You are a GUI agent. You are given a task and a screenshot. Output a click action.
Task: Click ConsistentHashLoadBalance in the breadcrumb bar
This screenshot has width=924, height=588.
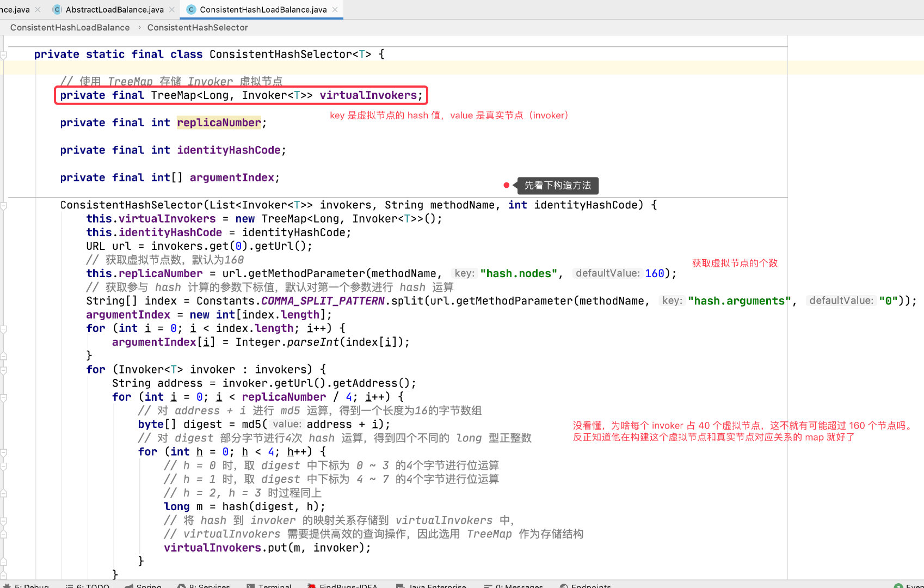[x=70, y=27]
